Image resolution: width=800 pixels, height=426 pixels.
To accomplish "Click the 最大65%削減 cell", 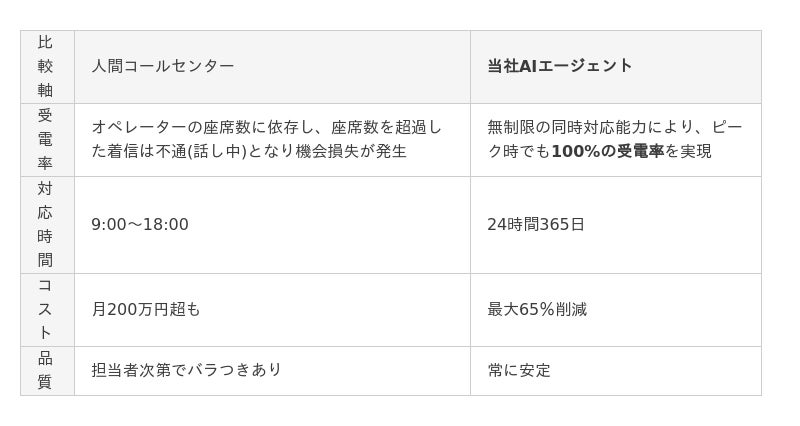I will click(616, 310).
